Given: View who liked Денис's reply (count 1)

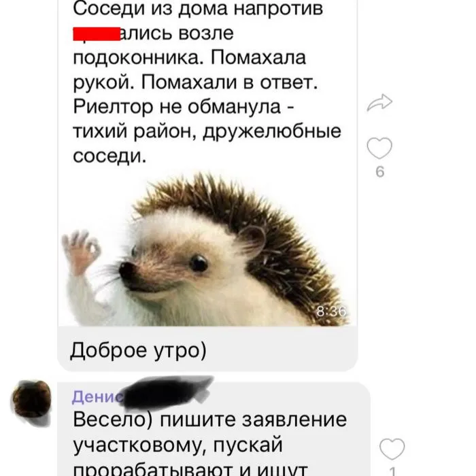Looking at the screenshot, I should point(392,471).
